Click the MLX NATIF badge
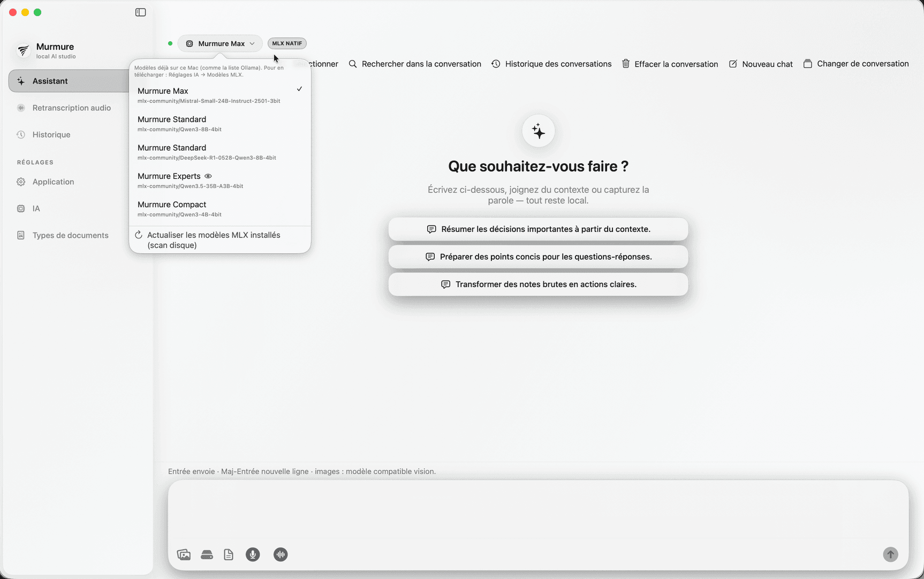 pyautogui.click(x=287, y=43)
